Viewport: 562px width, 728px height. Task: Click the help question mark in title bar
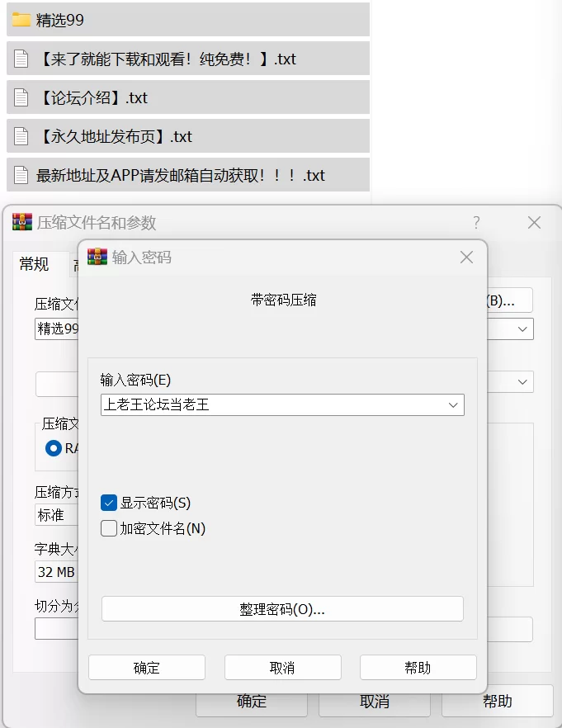tap(476, 222)
